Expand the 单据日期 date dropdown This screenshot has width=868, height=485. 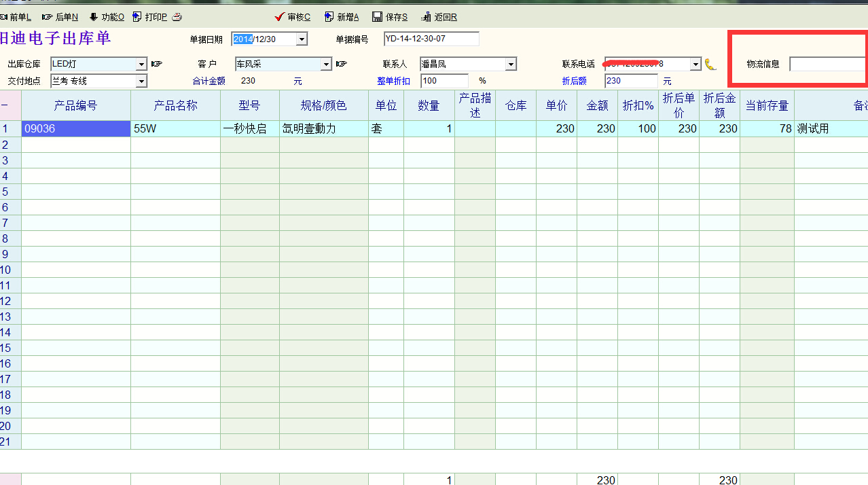click(x=302, y=39)
